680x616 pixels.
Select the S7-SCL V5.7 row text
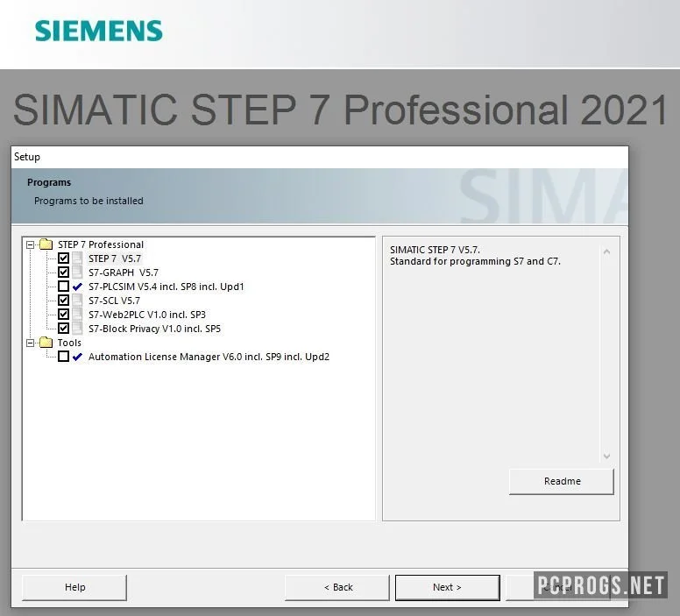pyautogui.click(x=114, y=301)
